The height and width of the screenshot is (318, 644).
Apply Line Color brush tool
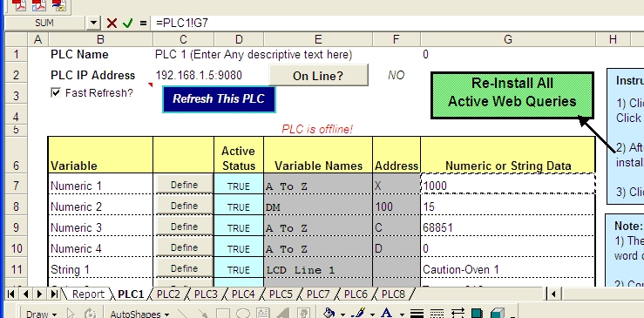pyautogui.click(x=358, y=313)
